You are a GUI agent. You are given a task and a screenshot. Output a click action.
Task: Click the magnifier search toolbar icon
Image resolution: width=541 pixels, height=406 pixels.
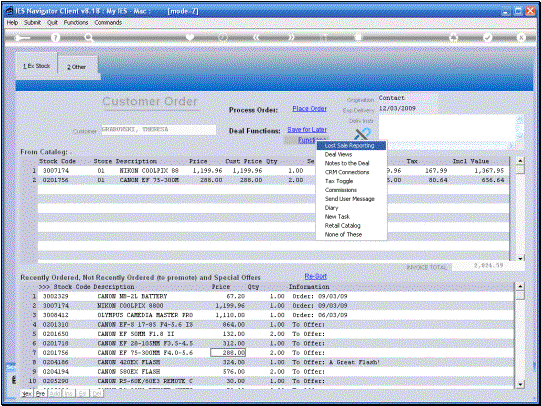click(89, 38)
